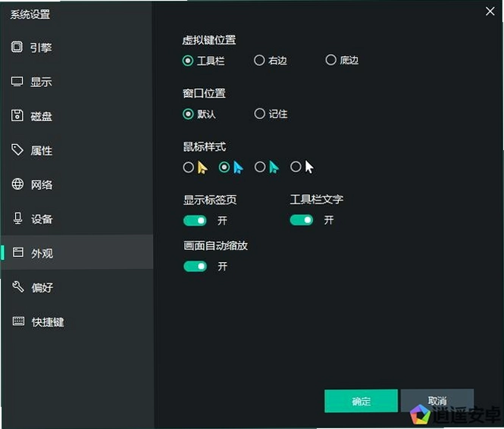This screenshot has height=429, width=504.
Task: Click the 磁盘 floppy disk icon
Action: 17,116
